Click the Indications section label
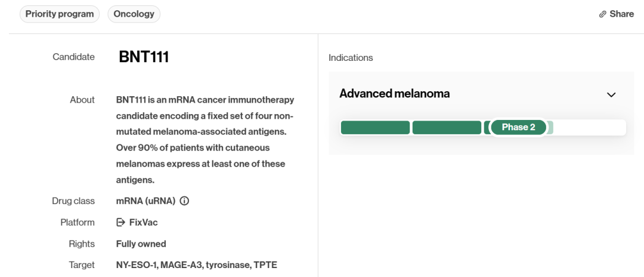This screenshot has height=277, width=644. (351, 58)
